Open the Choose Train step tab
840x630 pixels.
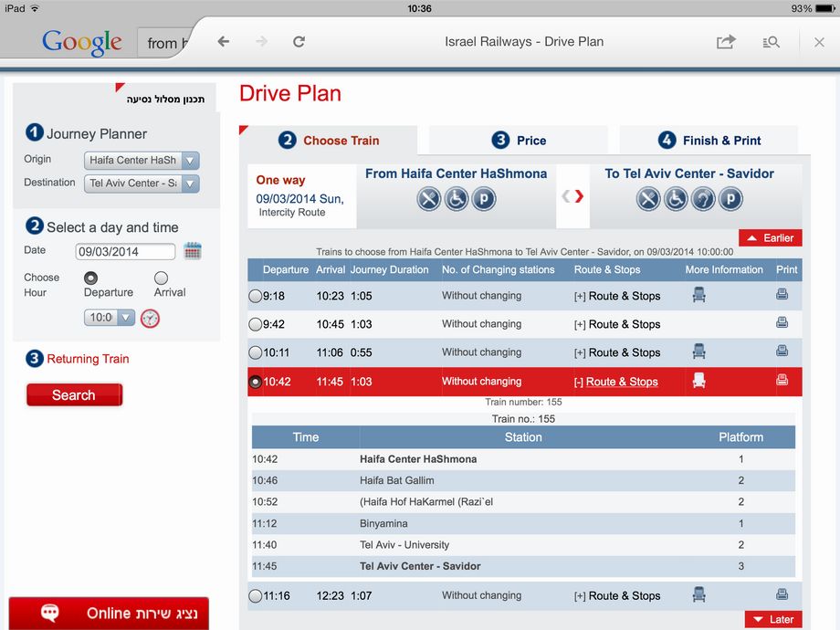pyautogui.click(x=329, y=141)
